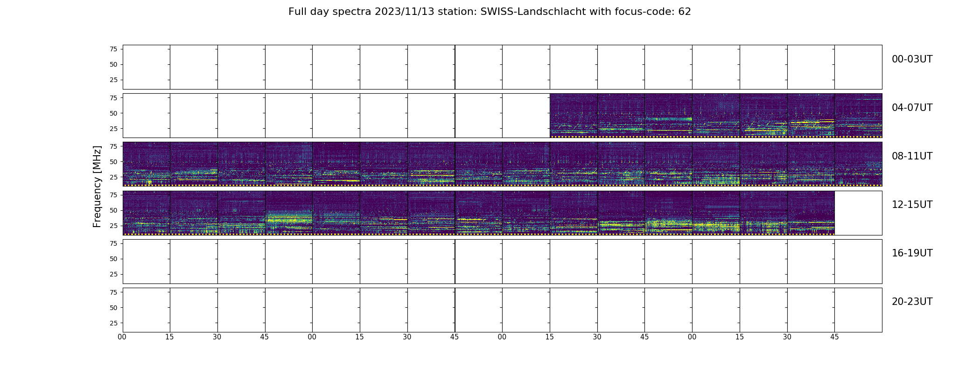This screenshot has width=980, height=373.
Task: Select the '20-23UT' row label
Action: (x=912, y=302)
